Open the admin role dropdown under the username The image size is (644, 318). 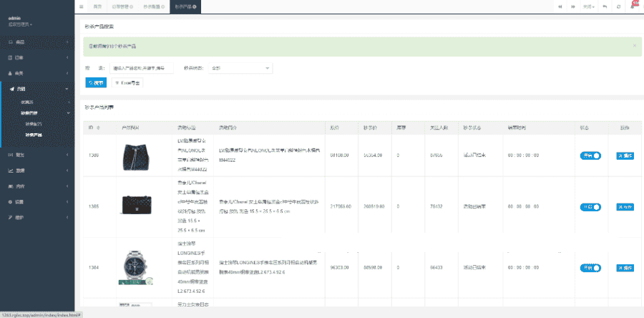[20, 24]
